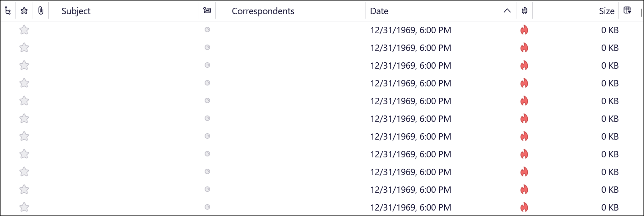
Task: Sort by the starred column header icon
Action: point(24,11)
